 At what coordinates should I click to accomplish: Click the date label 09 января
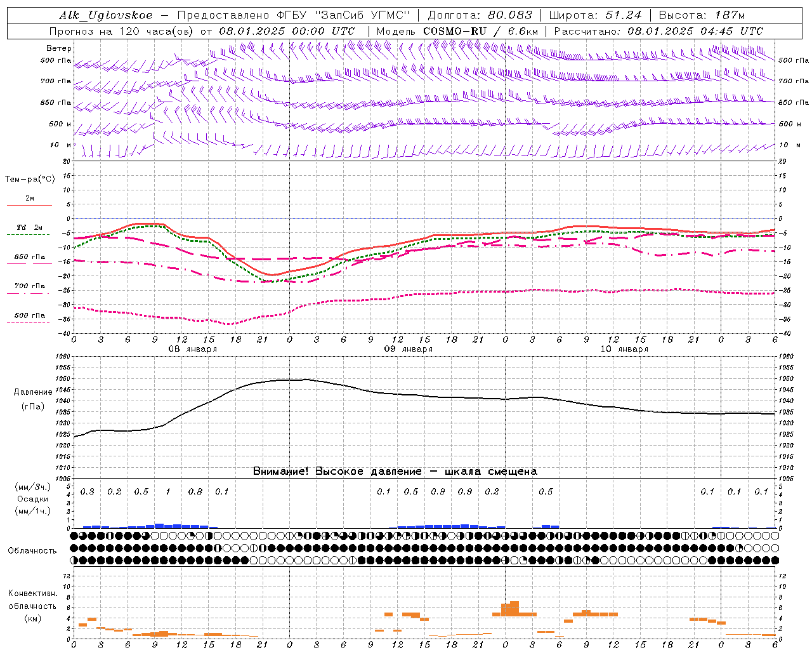point(409,349)
